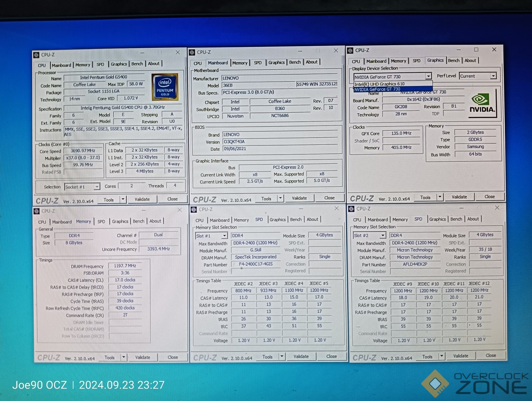Click CPU-Z title icon of Memory window
Image resolution: width=532 pixels, height=401 pixels.
37,211
